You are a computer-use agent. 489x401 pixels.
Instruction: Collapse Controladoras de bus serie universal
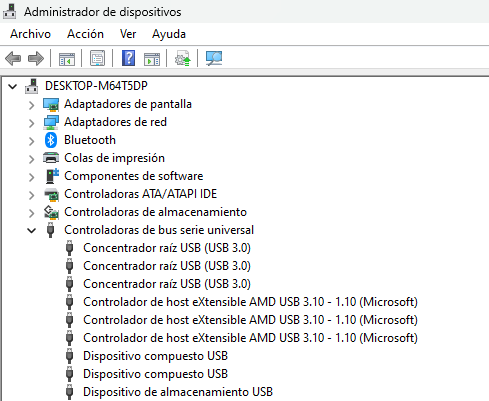click(31, 231)
